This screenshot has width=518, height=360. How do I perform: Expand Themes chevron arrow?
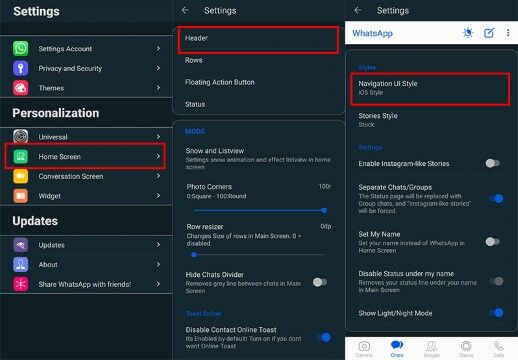click(x=158, y=88)
